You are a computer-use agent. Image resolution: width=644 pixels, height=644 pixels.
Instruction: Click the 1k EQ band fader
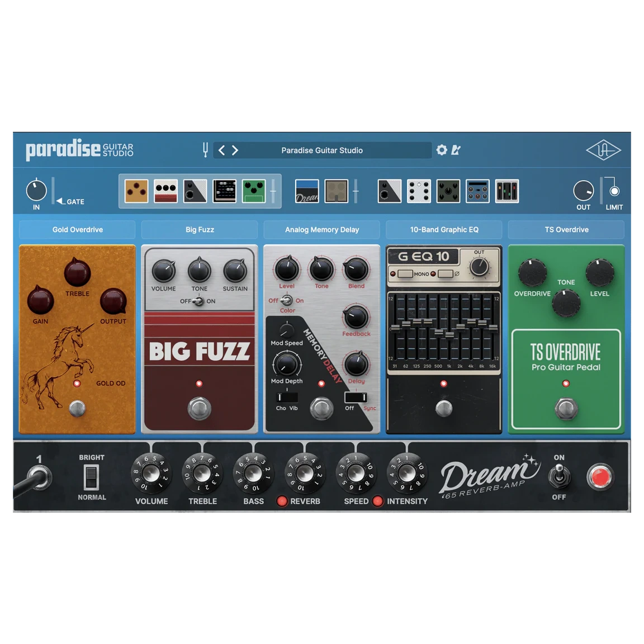click(x=449, y=335)
